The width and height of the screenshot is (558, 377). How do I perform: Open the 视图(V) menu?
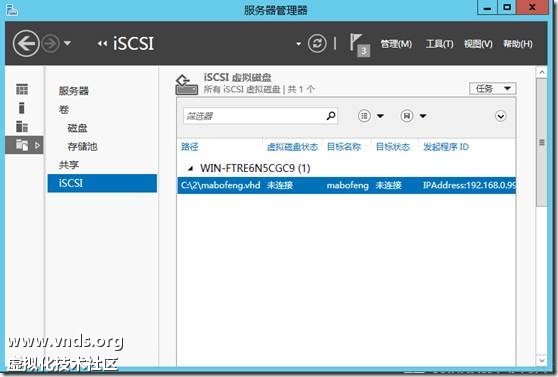coord(478,44)
